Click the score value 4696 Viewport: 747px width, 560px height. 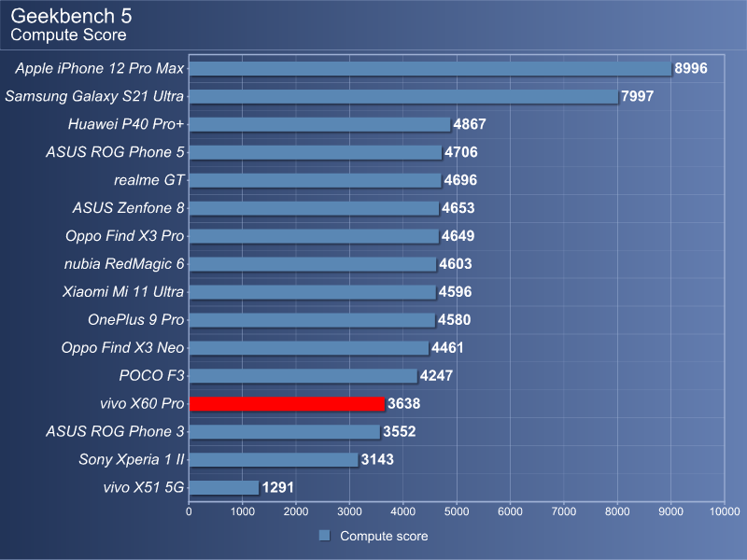pos(460,180)
